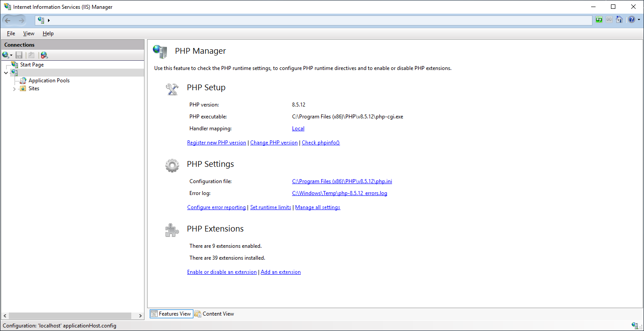Switch to the Content View tab
The width and height of the screenshot is (644, 331).
215,314
